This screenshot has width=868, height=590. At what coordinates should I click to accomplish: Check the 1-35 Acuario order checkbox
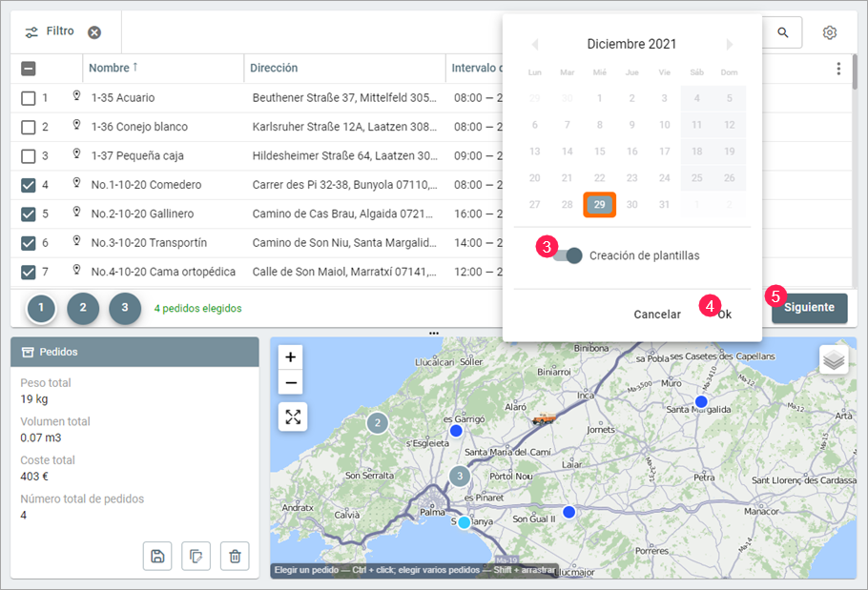click(29, 97)
